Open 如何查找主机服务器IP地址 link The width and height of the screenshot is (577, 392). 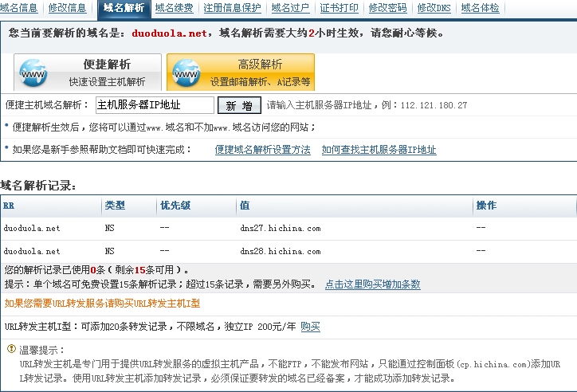[x=379, y=150]
